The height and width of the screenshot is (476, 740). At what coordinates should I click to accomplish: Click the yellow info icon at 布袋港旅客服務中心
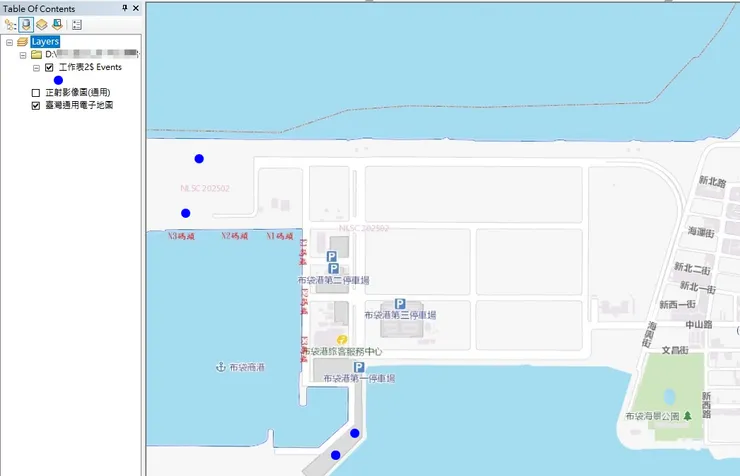tap(342, 340)
